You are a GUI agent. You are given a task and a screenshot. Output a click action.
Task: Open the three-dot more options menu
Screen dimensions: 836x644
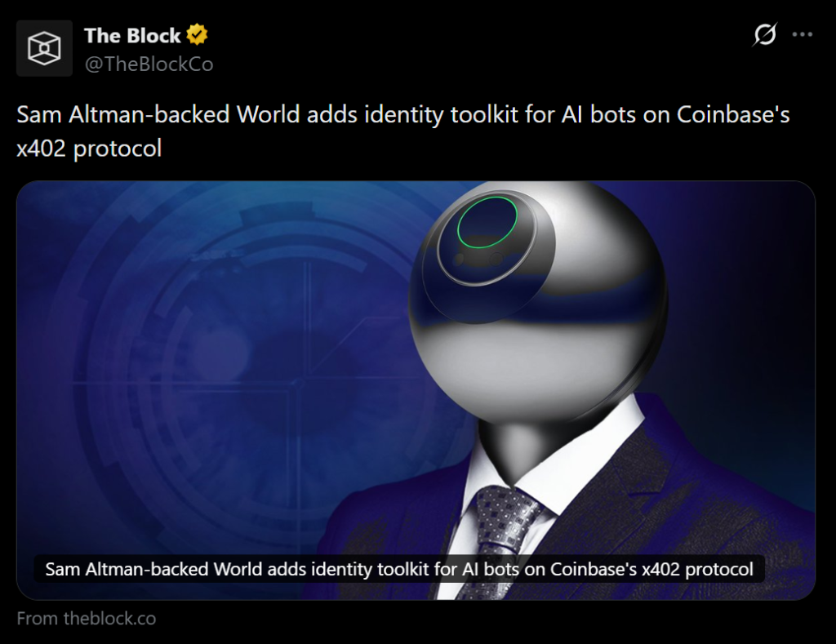[802, 34]
